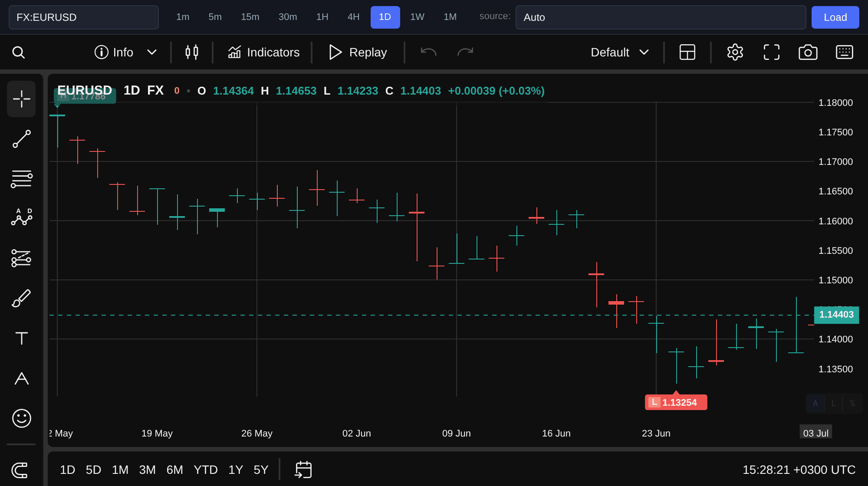Screen dimensions: 868x486
Task: Toggle percent scale % button
Action: [852, 404]
